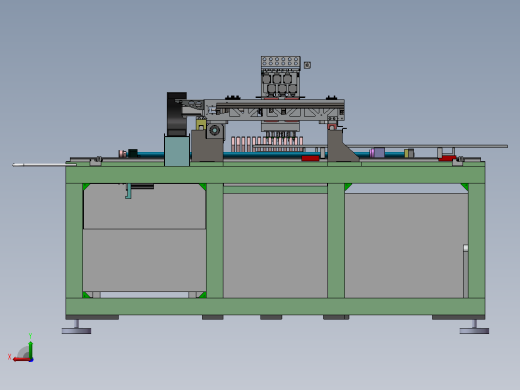Select the teal box below the black motor
Screen dimensions: 520x390
tap(177, 151)
